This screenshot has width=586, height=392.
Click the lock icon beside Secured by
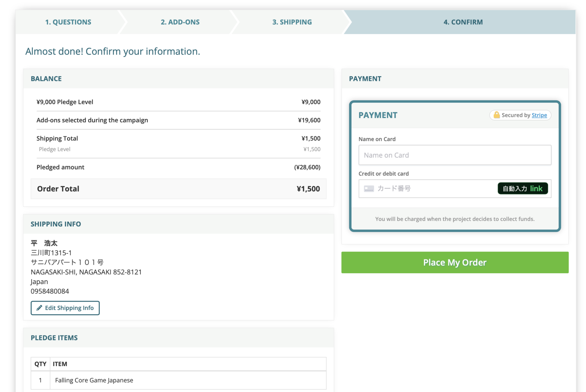click(x=497, y=115)
